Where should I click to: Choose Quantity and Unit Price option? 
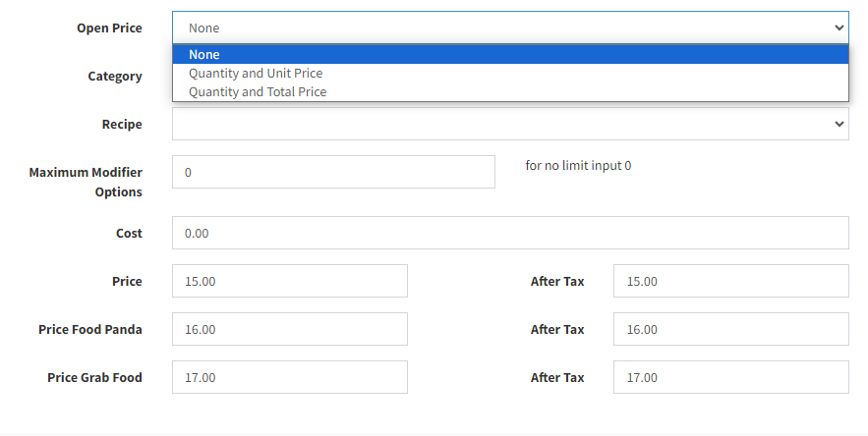click(x=510, y=73)
